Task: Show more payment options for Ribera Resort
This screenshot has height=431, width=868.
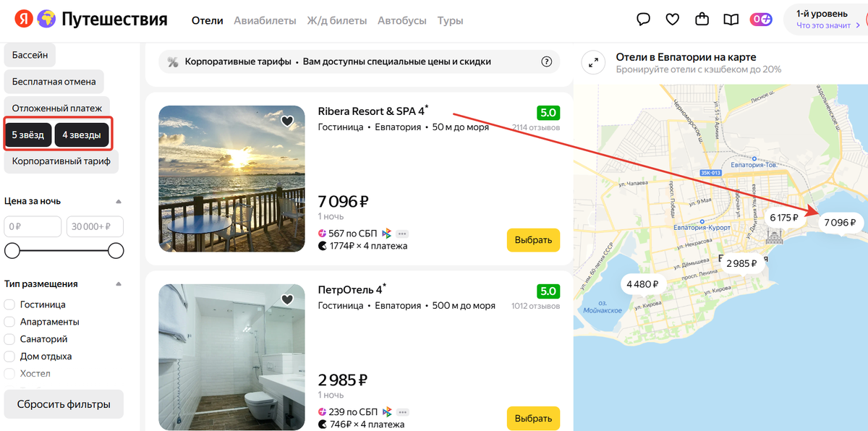Action: [x=402, y=234]
